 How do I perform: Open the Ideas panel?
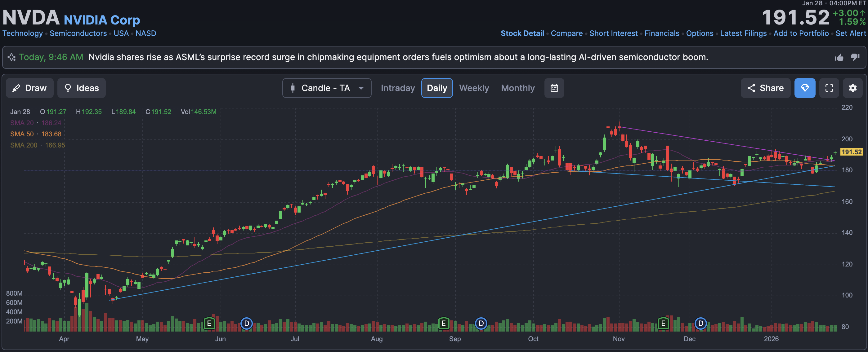[81, 88]
